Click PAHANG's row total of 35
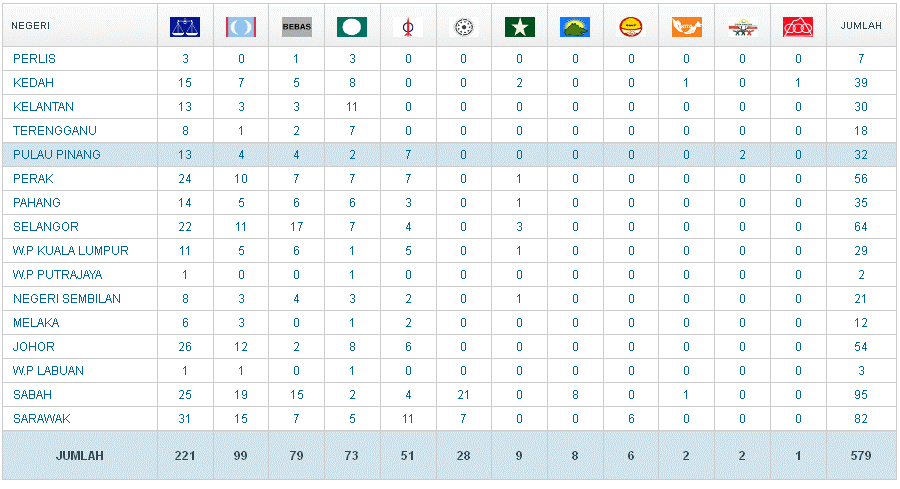This screenshot has height=489, width=900. (861, 203)
